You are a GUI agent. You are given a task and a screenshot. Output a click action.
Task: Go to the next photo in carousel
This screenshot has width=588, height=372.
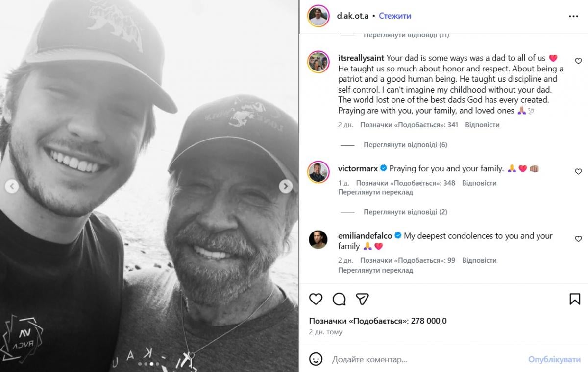click(x=286, y=186)
